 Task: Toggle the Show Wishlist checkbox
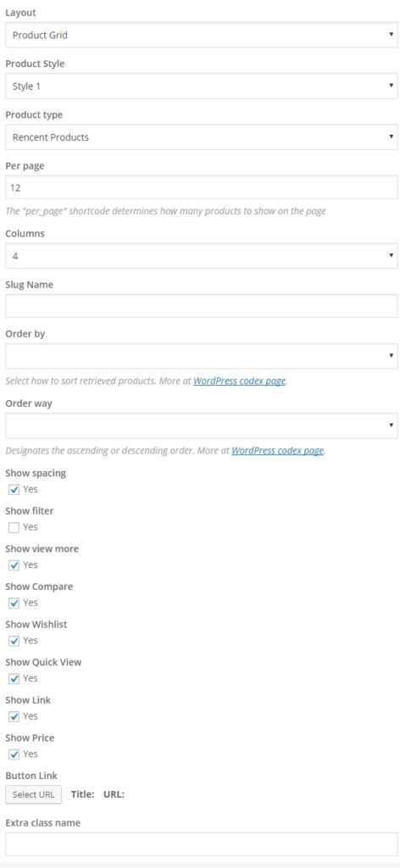[x=14, y=641]
